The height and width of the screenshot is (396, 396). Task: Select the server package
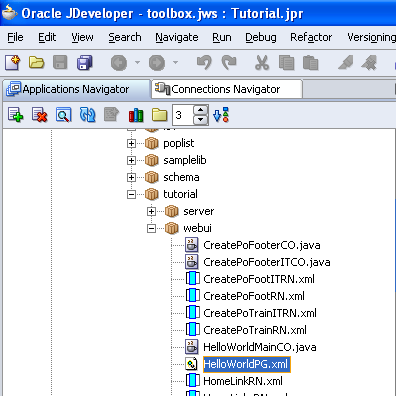pos(199,211)
